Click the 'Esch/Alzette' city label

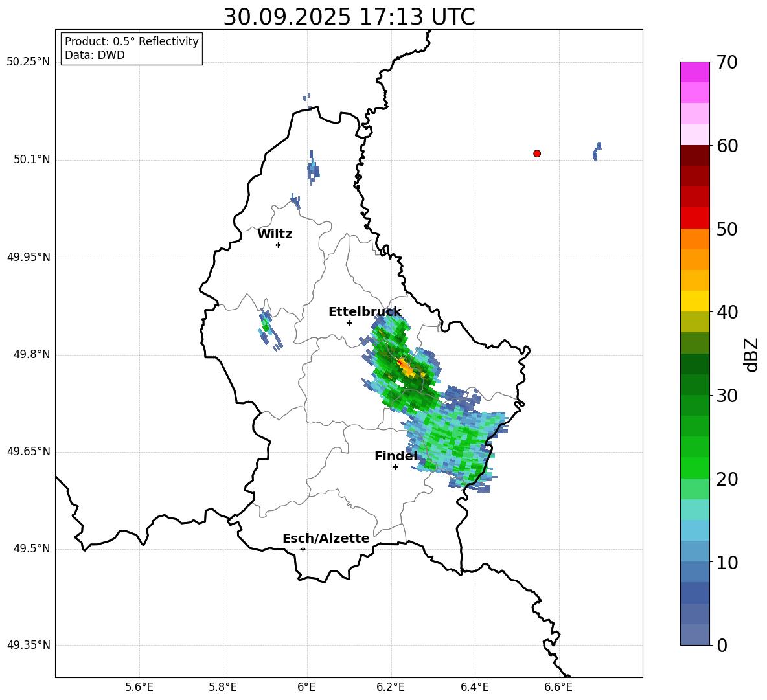point(326,538)
